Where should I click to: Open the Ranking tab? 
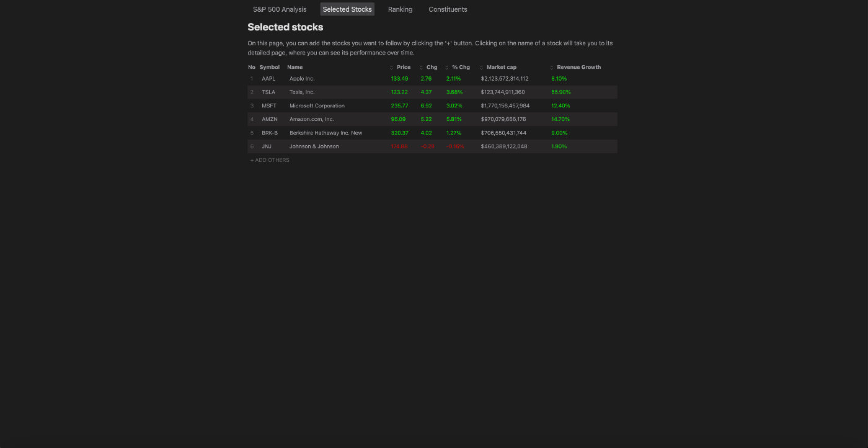coord(400,9)
